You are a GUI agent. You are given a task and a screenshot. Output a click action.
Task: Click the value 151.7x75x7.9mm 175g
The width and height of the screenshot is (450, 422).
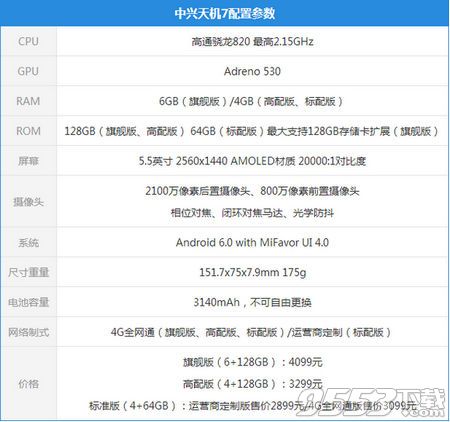coord(252,272)
